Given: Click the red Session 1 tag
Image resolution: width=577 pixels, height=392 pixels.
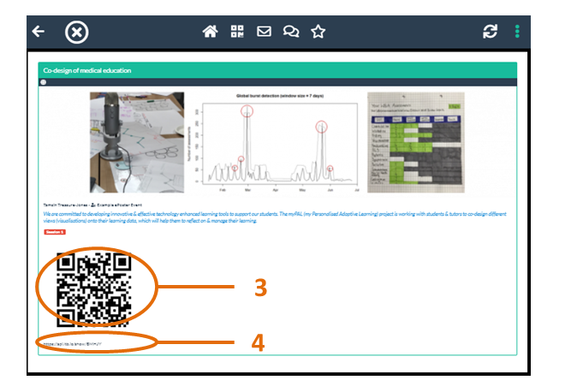Looking at the screenshot, I should point(55,232).
